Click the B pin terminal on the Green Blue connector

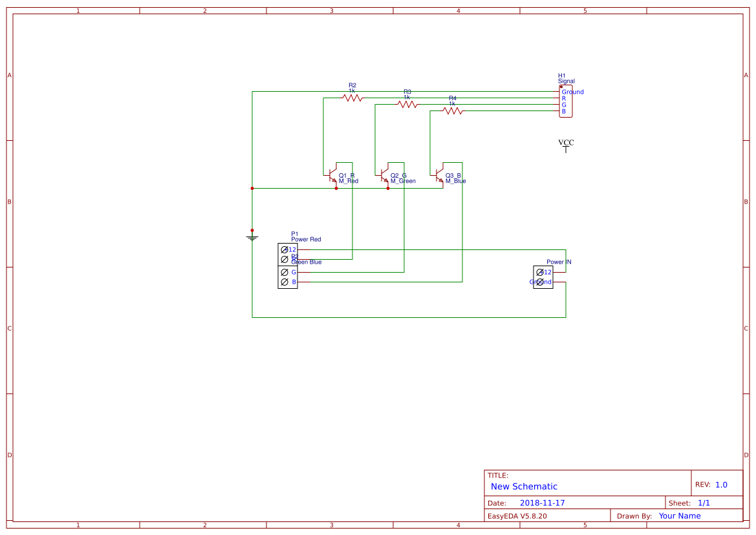coord(284,282)
